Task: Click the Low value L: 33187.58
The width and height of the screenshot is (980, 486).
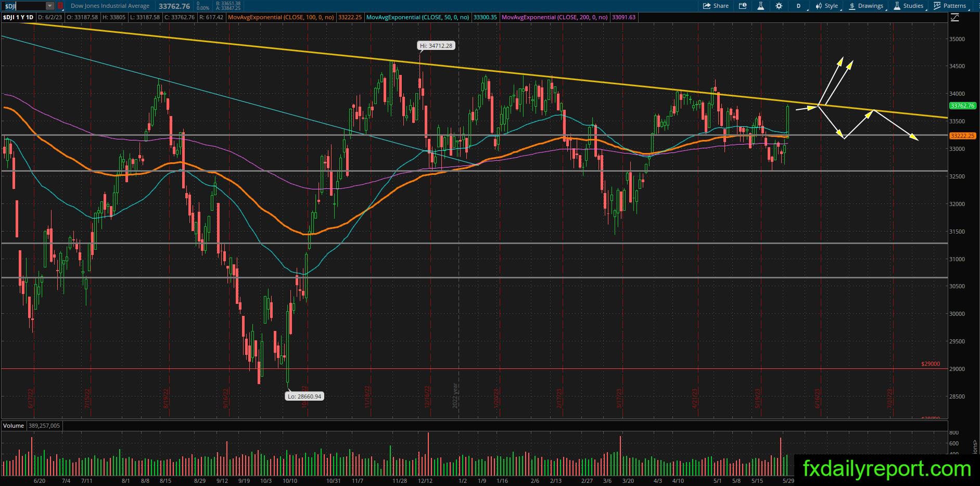Action: click(144, 17)
